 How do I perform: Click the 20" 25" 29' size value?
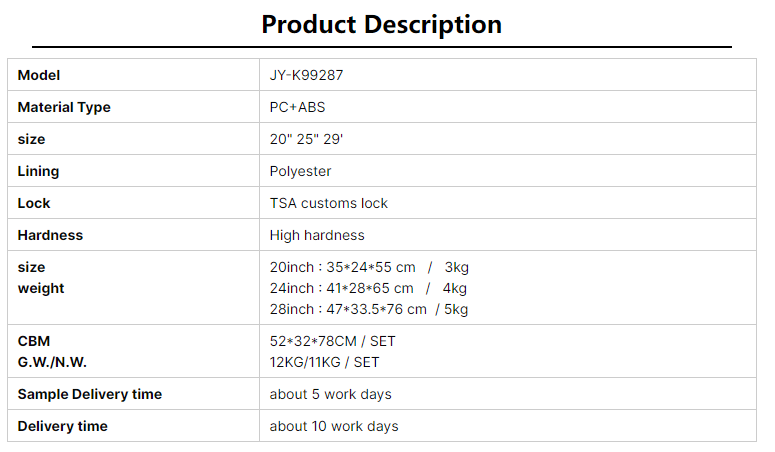tap(306, 139)
